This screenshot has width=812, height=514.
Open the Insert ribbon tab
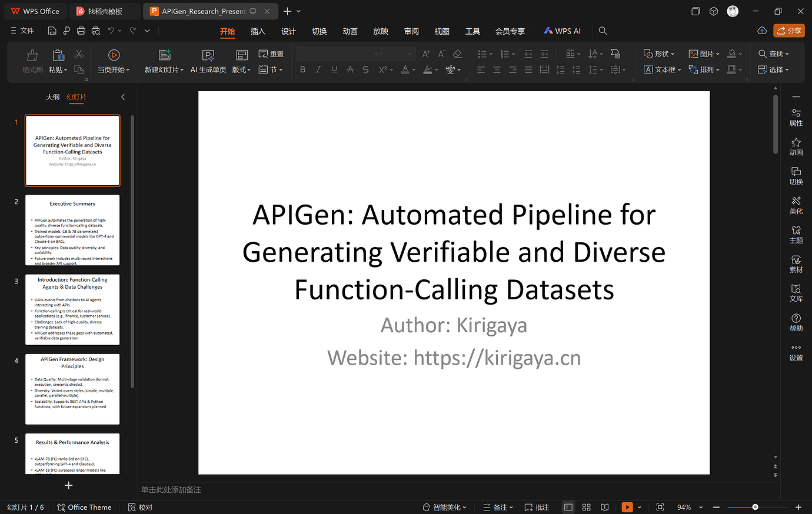pyautogui.click(x=258, y=31)
